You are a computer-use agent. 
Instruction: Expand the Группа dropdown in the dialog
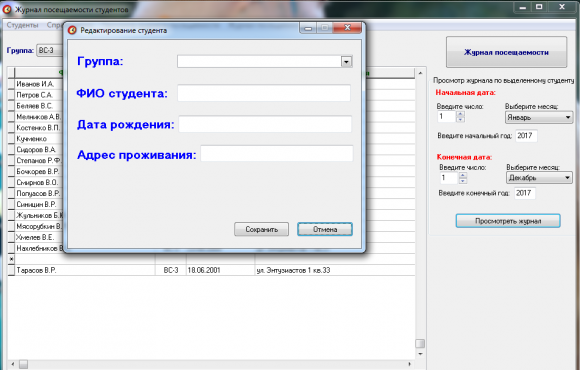click(346, 61)
